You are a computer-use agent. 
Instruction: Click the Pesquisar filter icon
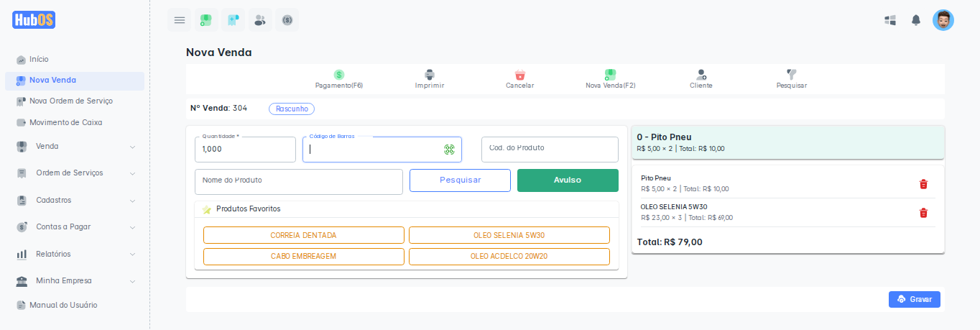[792, 75]
